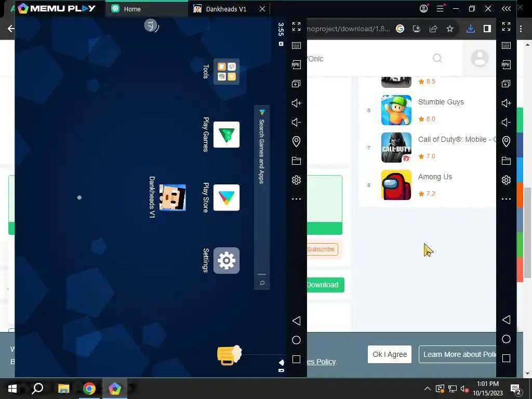
Task: Click the Among Us game thumbnail
Action: pos(396,185)
